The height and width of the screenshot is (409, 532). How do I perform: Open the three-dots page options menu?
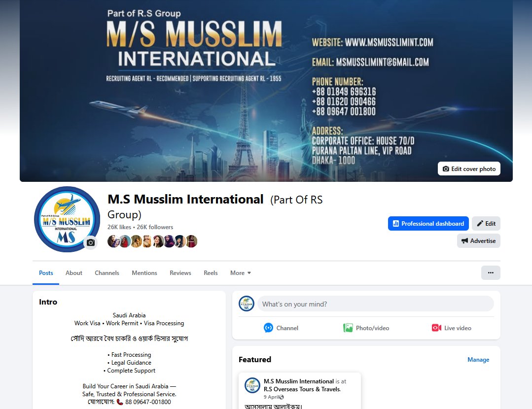[x=491, y=273]
